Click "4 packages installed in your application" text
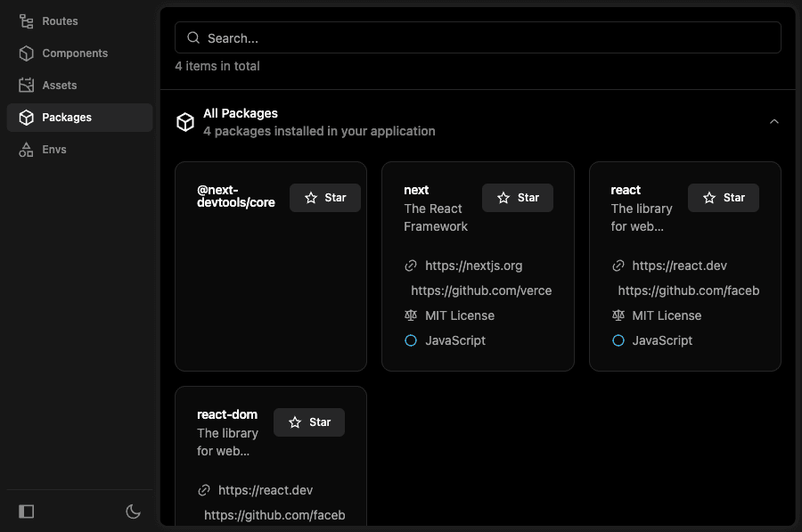This screenshot has width=802, height=532. (x=319, y=131)
